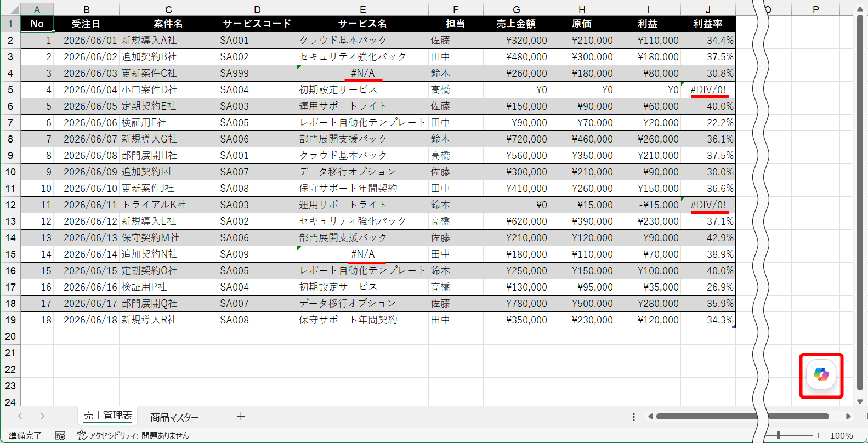Select row 12 header

pyautogui.click(x=10, y=205)
